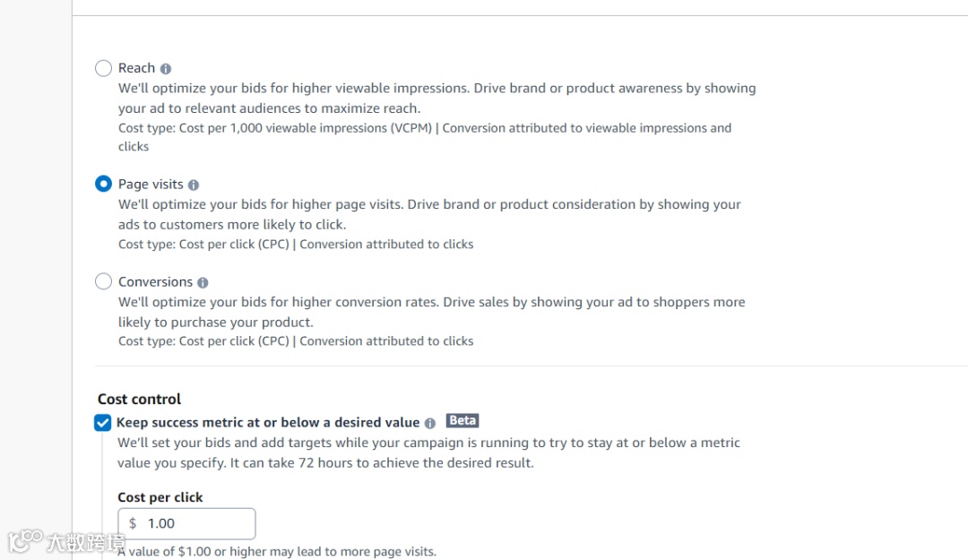Click the Cost per click input field
The height and width of the screenshot is (560, 968).
pos(197,523)
